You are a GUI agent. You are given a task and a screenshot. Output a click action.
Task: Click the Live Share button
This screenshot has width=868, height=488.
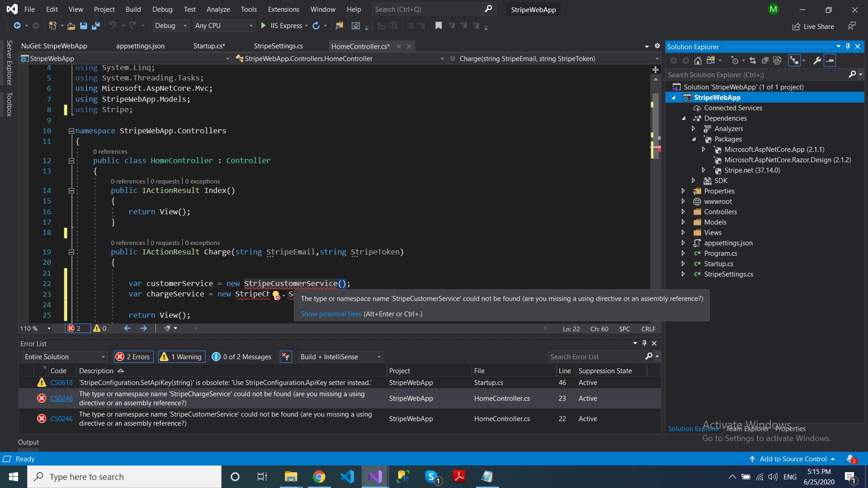pos(813,27)
